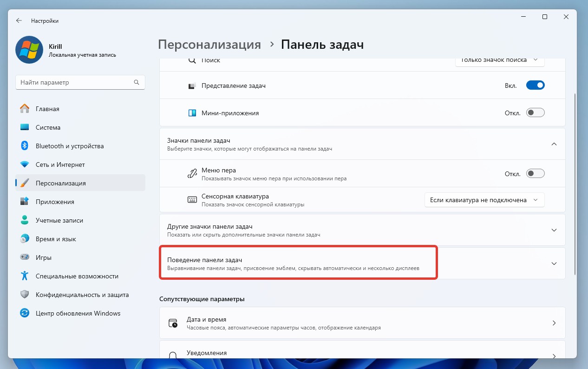Open Центр обновления Windows page
This screenshot has height=369, width=588.
tap(80, 313)
